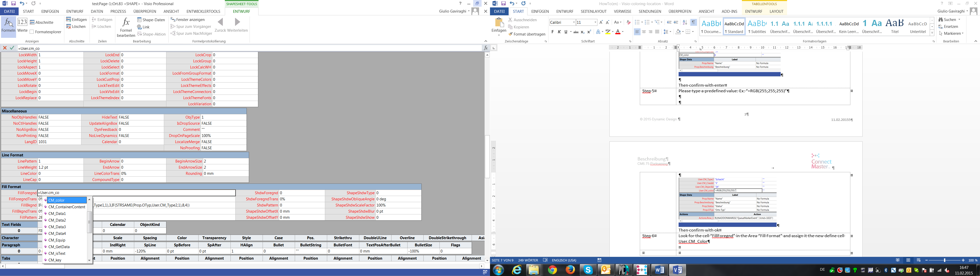Open the line spacing dropdown in Word
Image resolution: width=980 pixels, height=276 pixels.
point(667,32)
